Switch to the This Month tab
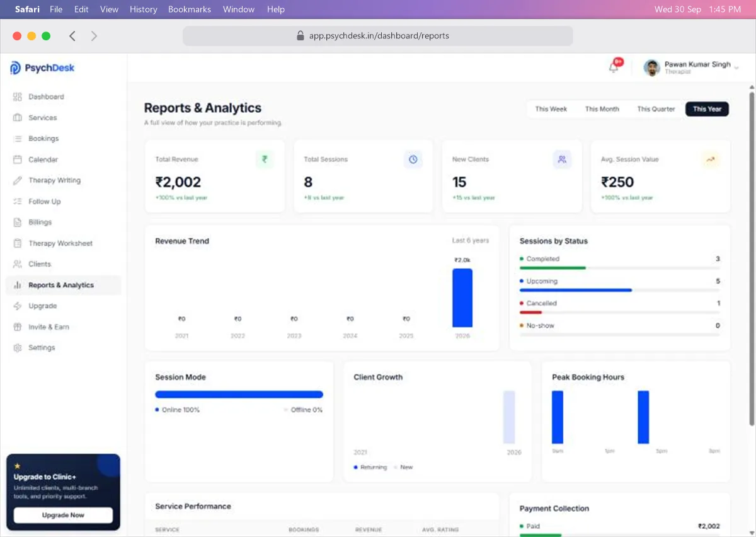This screenshot has height=537, width=756. click(602, 109)
